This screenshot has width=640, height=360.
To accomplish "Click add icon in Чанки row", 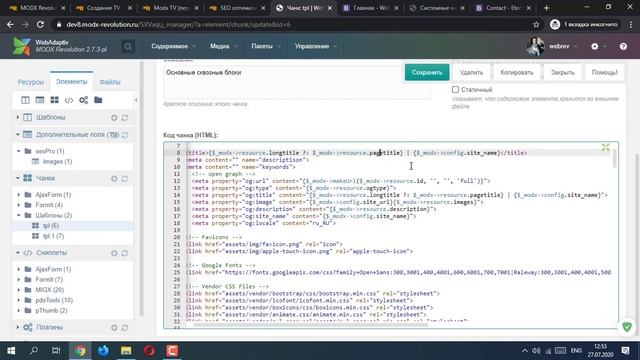I will [x=114, y=178].
